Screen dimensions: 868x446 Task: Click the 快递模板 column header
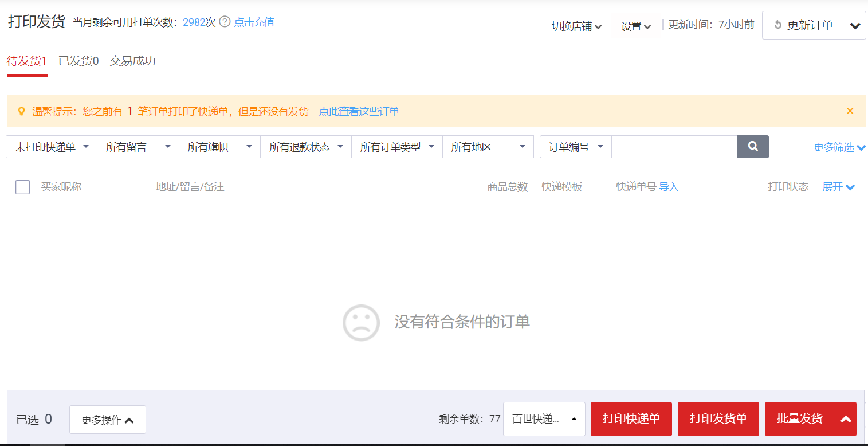562,187
